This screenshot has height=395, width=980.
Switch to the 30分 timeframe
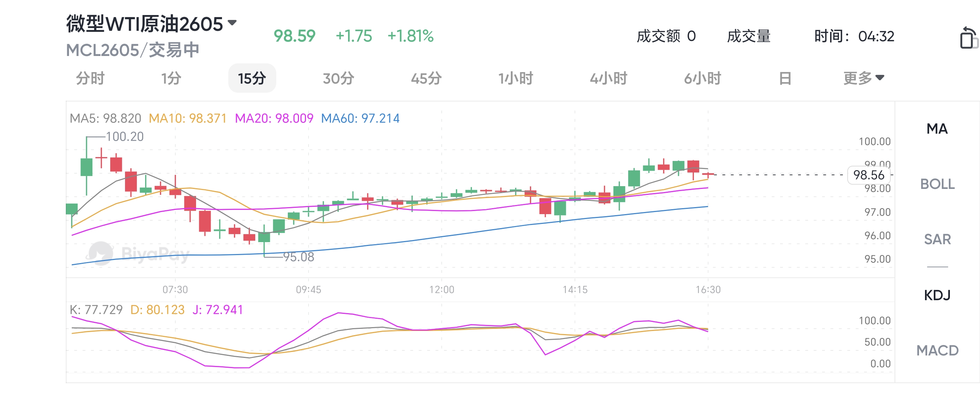coord(338,78)
